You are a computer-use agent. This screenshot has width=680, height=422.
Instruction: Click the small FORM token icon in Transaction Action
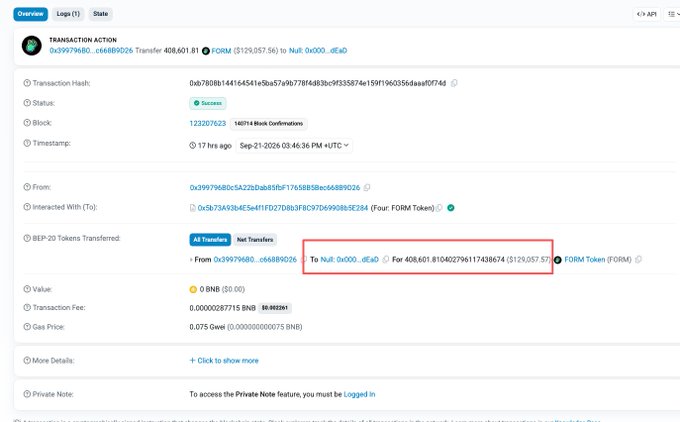206,51
